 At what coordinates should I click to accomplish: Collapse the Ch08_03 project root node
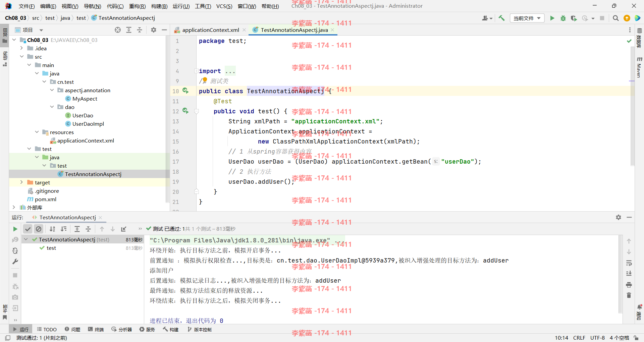point(14,40)
